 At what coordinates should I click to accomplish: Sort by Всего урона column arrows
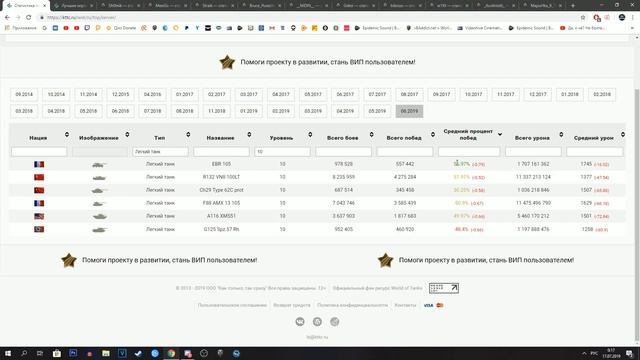(561, 134)
